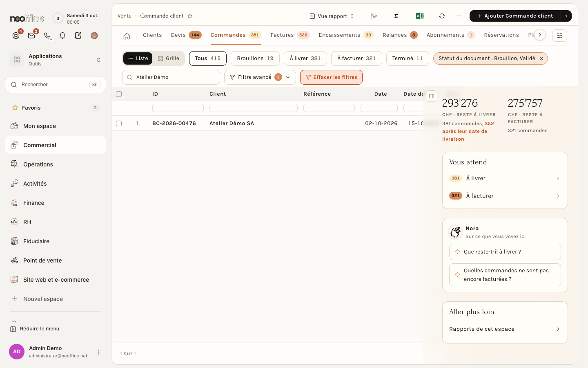Viewport: 588px width, 368px height.
Task: Open the Commercial workspace
Action: 56,145
